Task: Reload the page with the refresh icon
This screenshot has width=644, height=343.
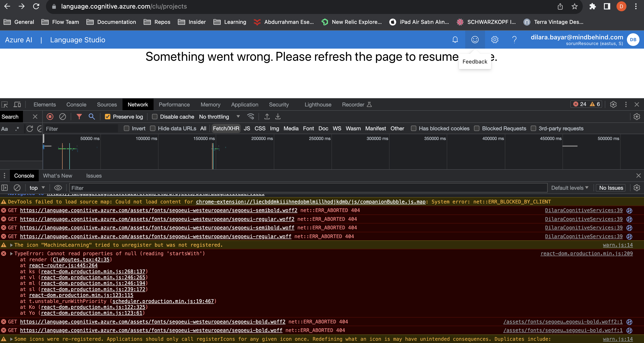Action: point(36,7)
